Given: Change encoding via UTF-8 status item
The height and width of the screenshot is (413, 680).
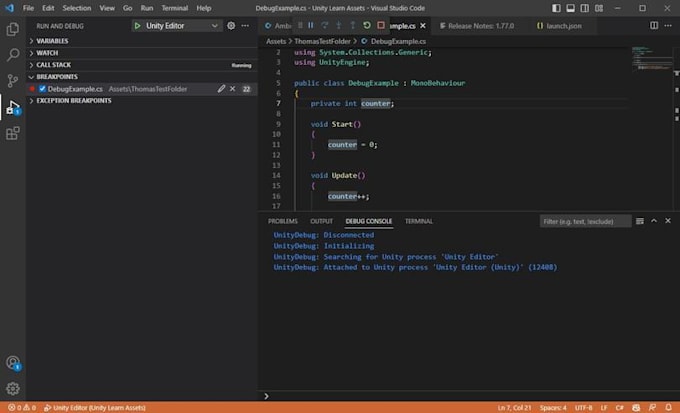Looking at the screenshot, I should [x=583, y=408].
